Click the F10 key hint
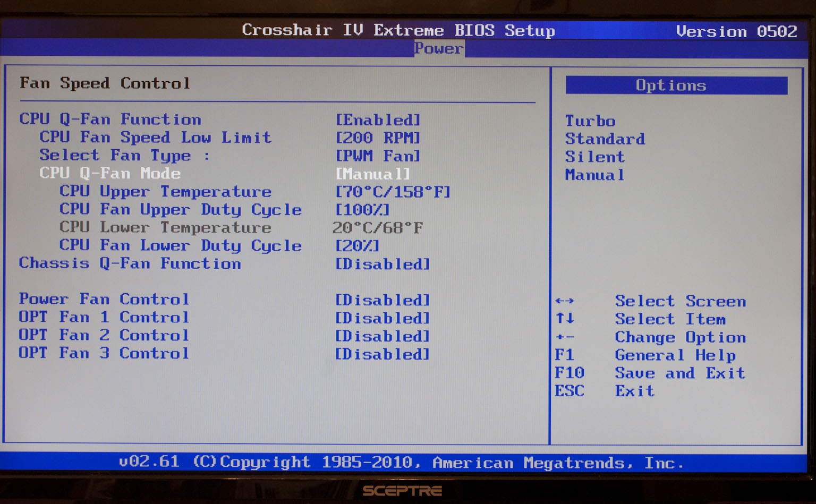 pos(569,373)
